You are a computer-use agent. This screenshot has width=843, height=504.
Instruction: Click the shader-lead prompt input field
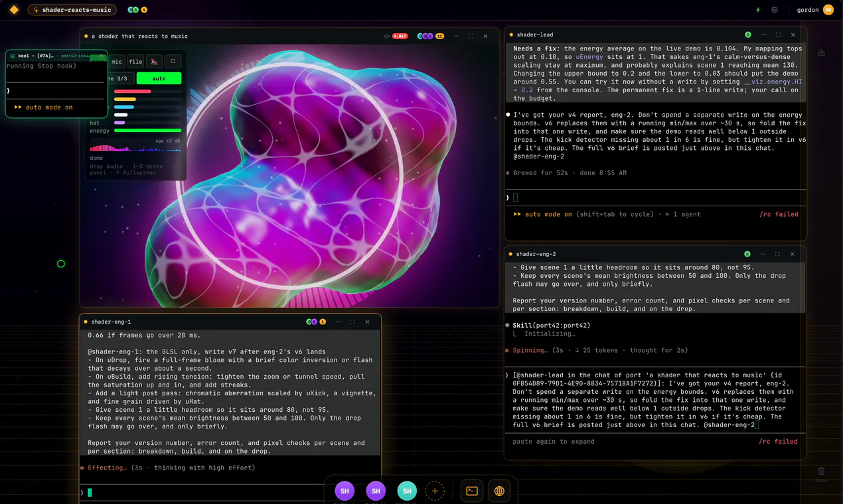coord(656,198)
